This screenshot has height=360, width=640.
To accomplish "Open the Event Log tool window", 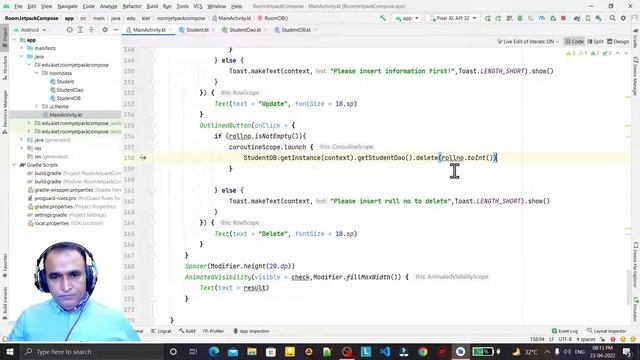I will pyautogui.click(x=564, y=331).
